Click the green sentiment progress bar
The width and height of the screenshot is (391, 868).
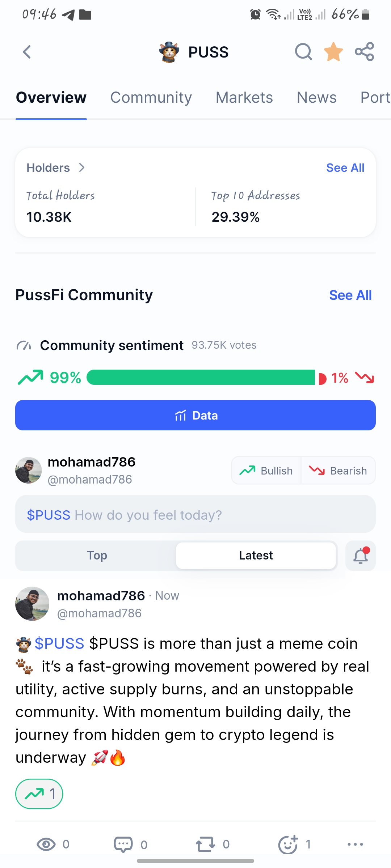click(x=201, y=378)
